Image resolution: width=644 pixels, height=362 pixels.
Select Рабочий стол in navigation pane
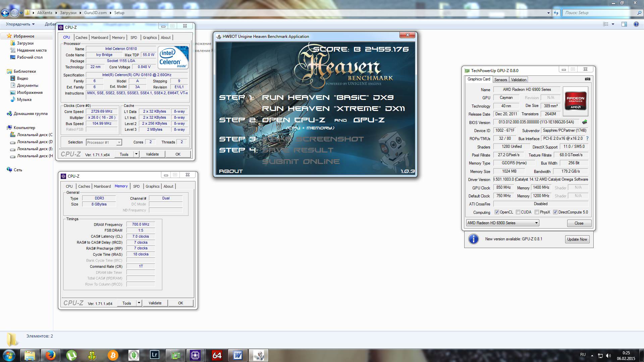30,57
